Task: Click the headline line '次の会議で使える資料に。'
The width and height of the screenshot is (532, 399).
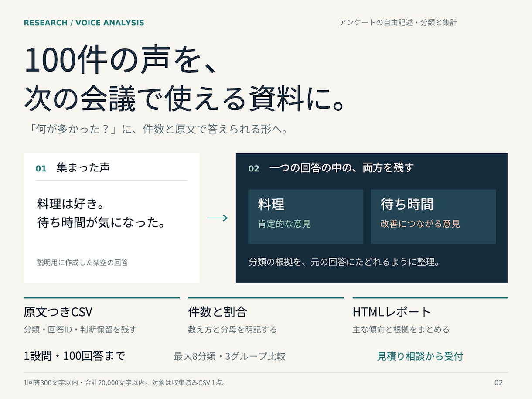Action: [x=185, y=99]
